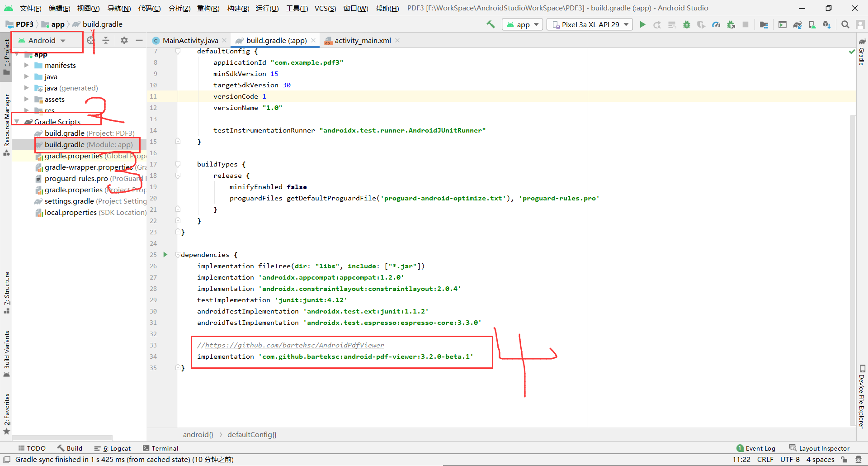Toggle the Resource Manager side panel
868x466 pixels.
click(x=6, y=124)
